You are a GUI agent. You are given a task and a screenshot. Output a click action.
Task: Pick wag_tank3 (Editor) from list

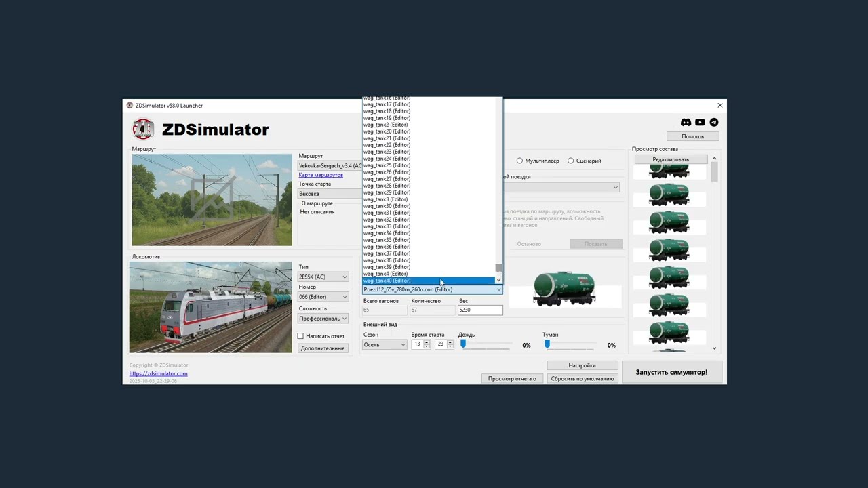coord(429,199)
